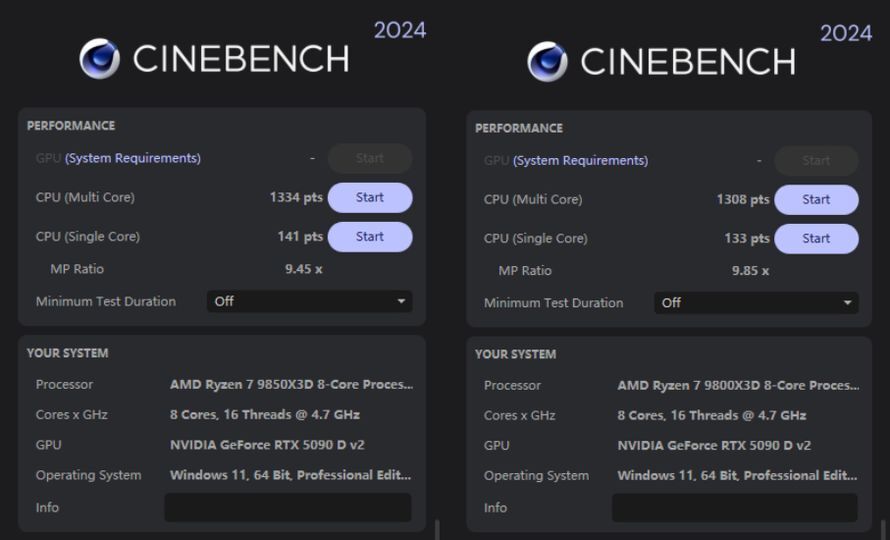Expand left Minimum Test Duration dropdown
Screen dimensions: 890x540
[x=309, y=301]
